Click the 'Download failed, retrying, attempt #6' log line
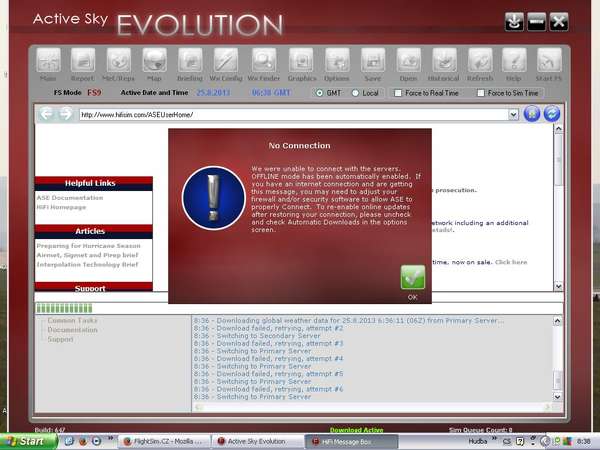This screenshot has width=600, height=450. click(268, 389)
